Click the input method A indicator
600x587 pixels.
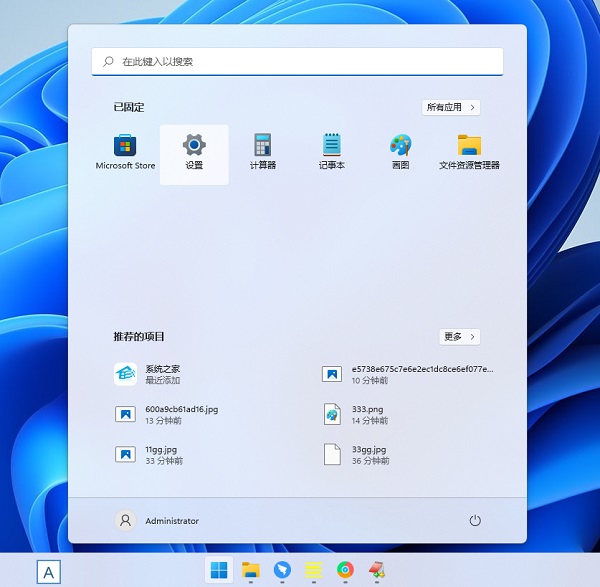49,572
